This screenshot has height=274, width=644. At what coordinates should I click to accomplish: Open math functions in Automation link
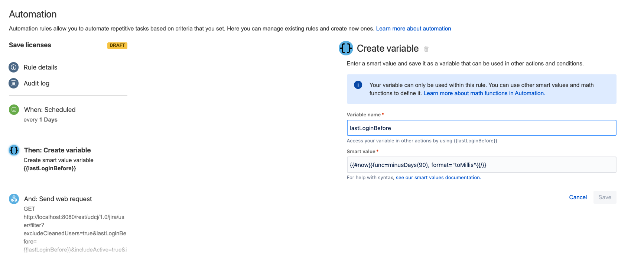coord(484,93)
